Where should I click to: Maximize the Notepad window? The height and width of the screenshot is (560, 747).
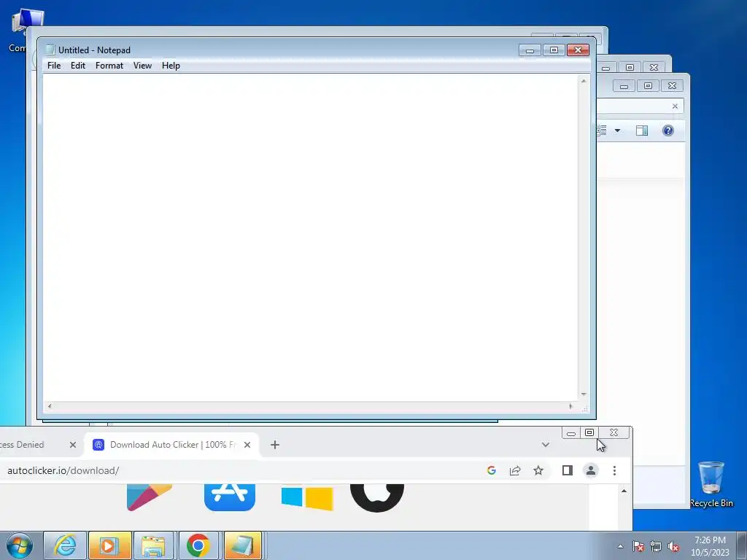tap(554, 50)
